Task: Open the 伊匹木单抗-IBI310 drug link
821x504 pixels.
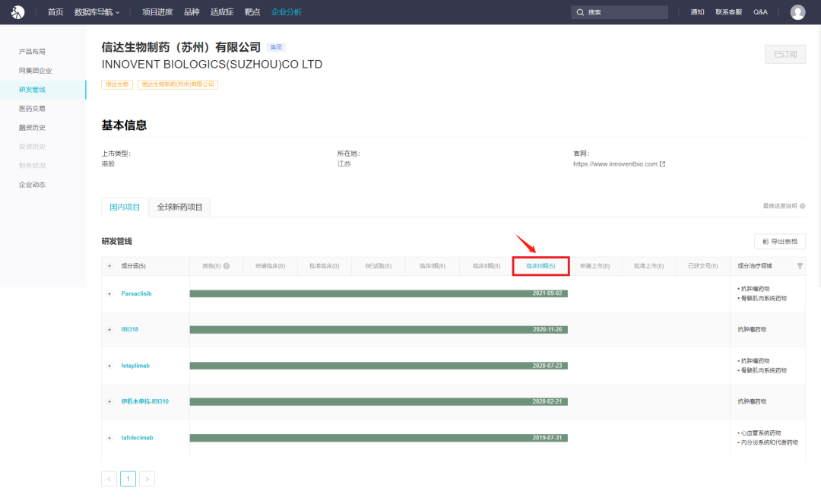Action: click(145, 402)
